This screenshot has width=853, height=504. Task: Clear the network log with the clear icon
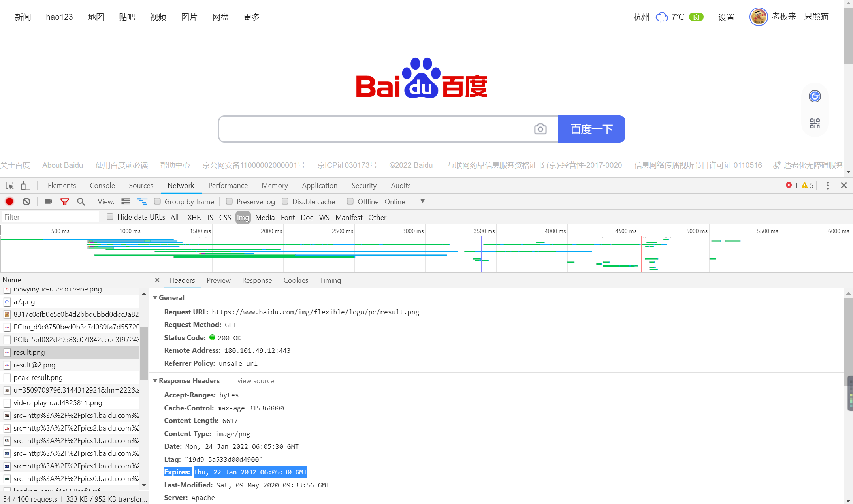[x=26, y=201]
